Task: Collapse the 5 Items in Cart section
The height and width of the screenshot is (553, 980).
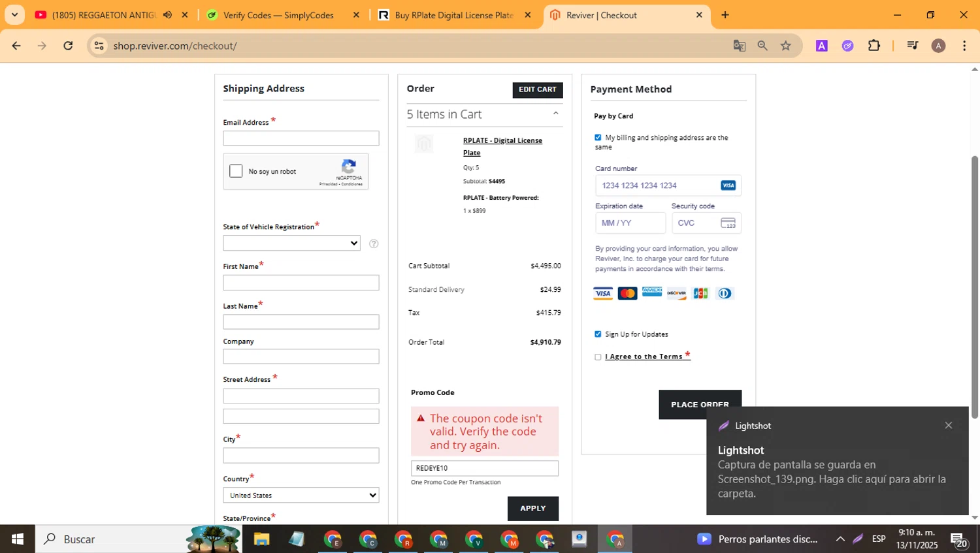Action: click(555, 114)
